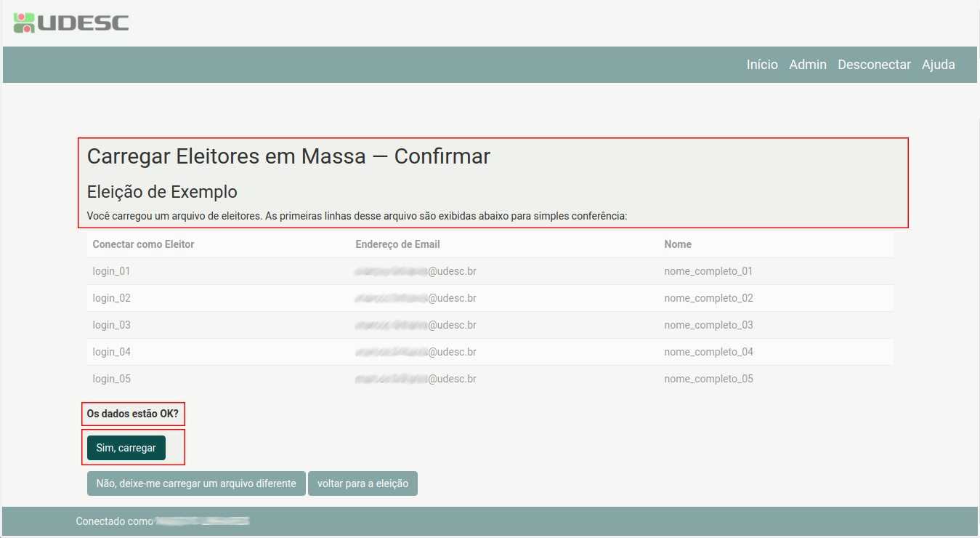Click the "Nome" column header
This screenshot has height=538, width=980.
[678, 244]
